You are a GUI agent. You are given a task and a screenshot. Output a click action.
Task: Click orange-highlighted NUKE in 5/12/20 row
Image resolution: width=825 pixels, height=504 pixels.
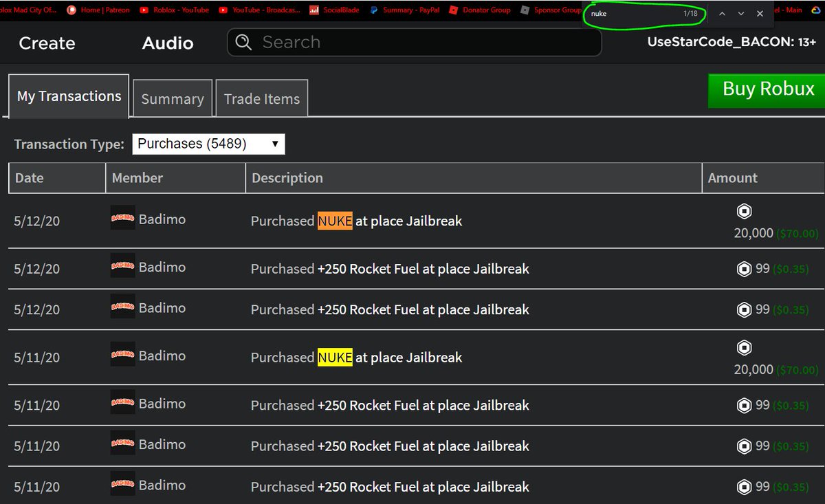click(335, 221)
